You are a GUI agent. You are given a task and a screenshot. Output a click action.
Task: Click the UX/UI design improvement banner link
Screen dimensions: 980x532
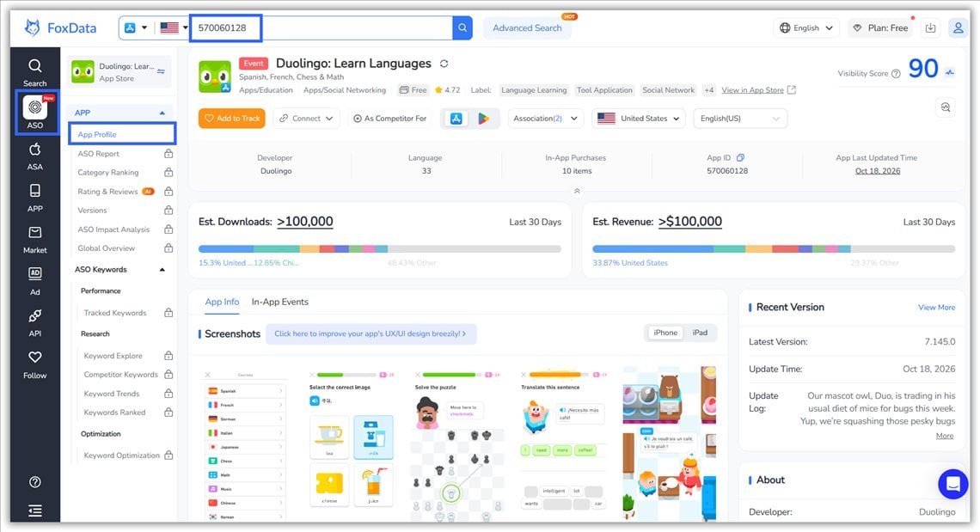tap(371, 333)
